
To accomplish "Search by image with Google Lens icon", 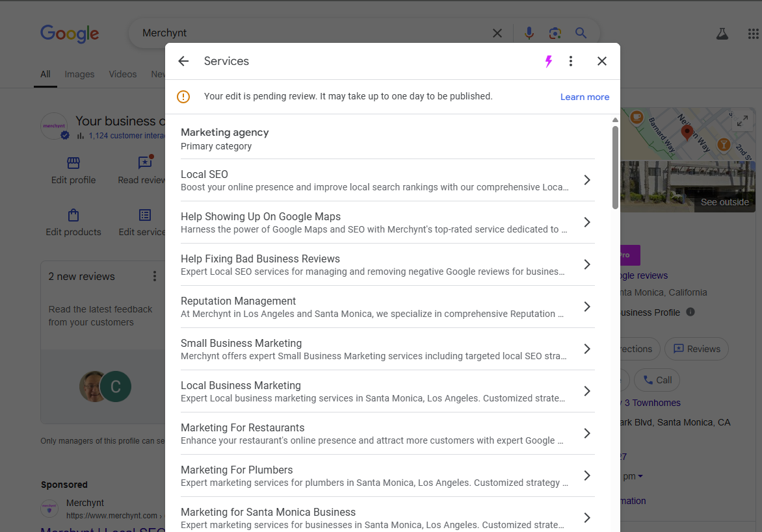I will (555, 33).
